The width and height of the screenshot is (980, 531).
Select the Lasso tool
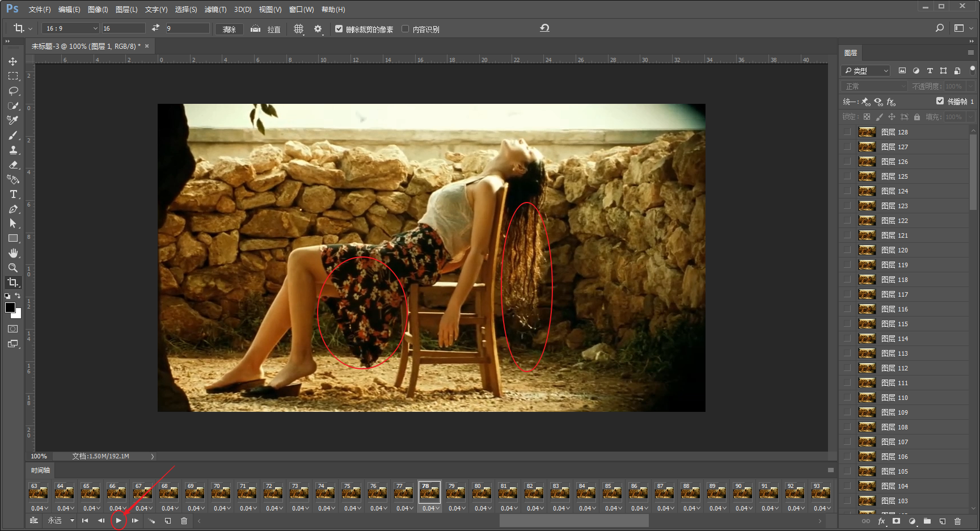[x=13, y=91]
